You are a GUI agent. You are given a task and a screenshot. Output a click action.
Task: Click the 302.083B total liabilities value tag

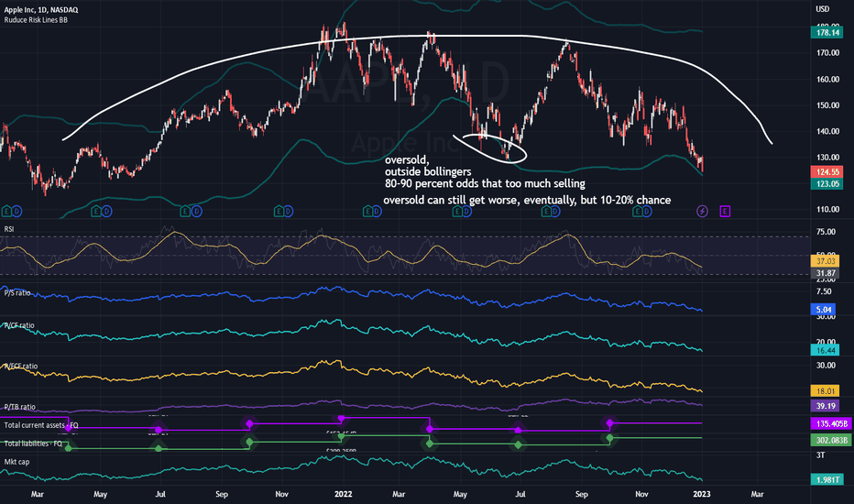[x=831, y=440]
